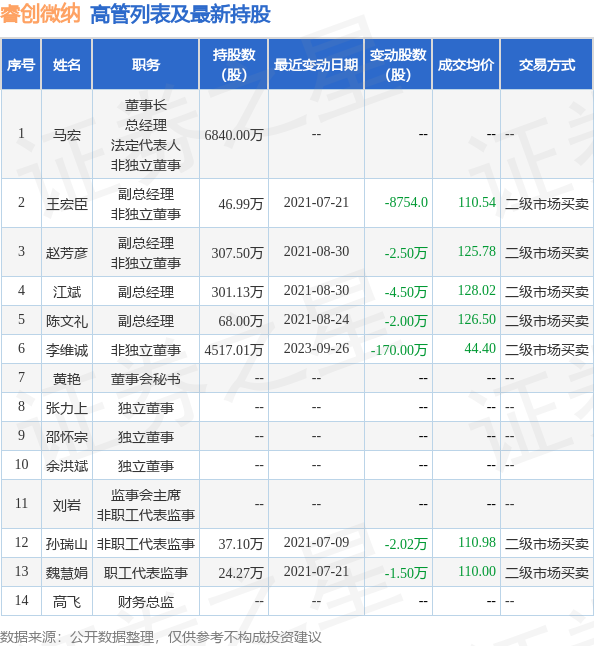Select the name 刘岩
The height and width of the screenshot is (646, 594).
coord(67,505)
